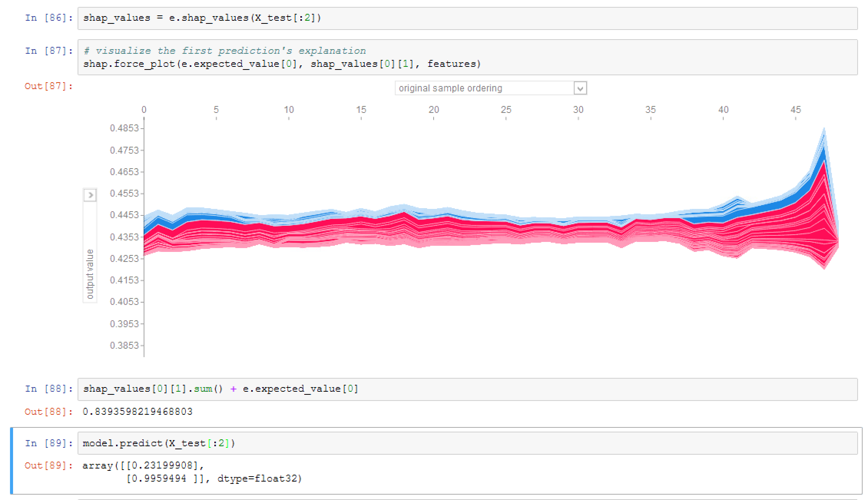Click the x-axis tick label 40

click(723, 110)
